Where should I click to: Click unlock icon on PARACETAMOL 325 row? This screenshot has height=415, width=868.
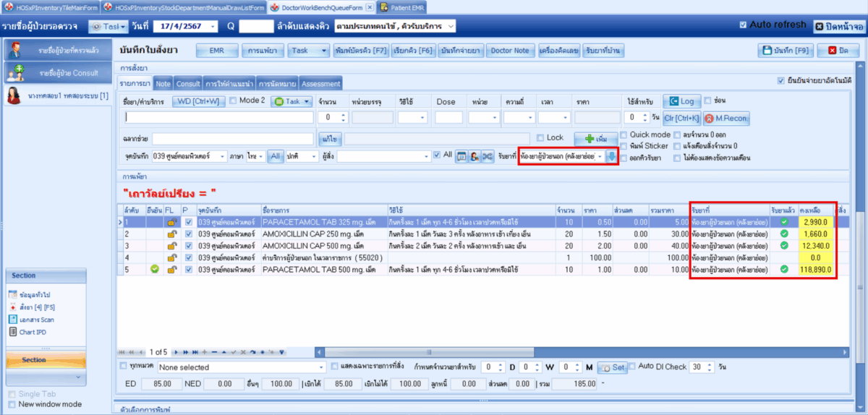(x=172, y=222)
